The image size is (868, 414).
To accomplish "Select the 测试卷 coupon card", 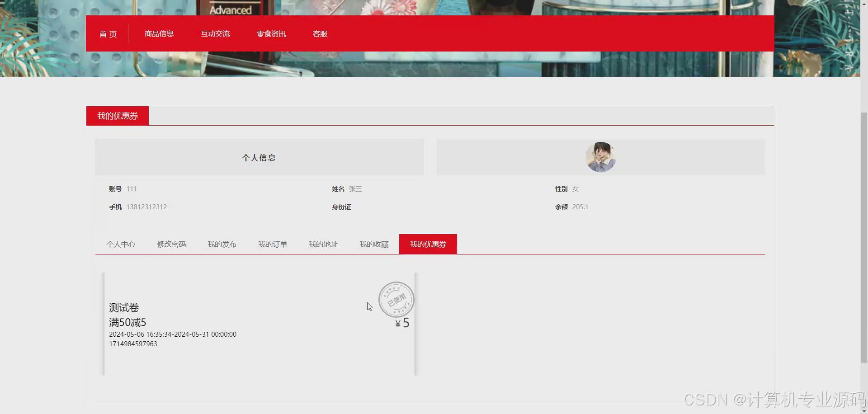I will (x=258, y=324).
